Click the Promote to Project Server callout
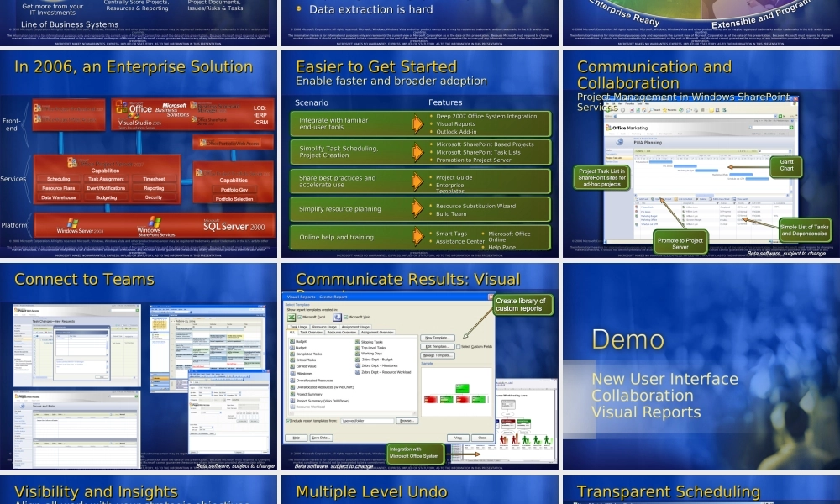The width and height of the screenshot is (840, 504). [680, 243]
